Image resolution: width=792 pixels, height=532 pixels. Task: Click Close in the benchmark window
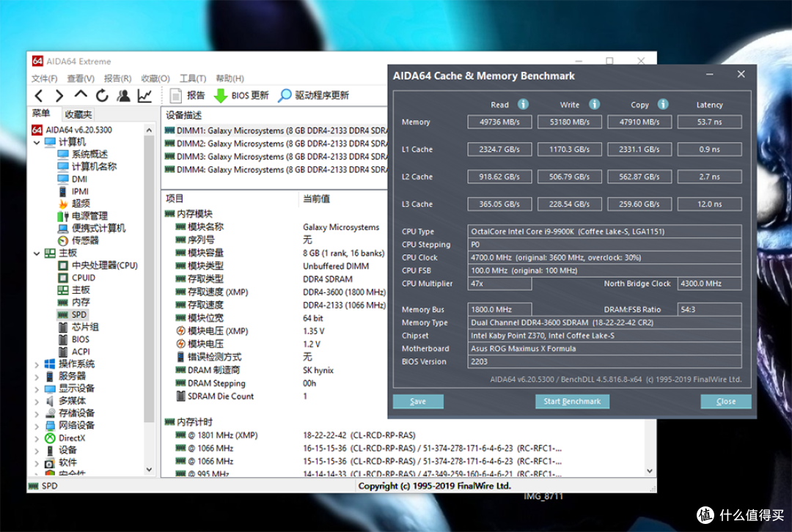(x=726, y=402)
